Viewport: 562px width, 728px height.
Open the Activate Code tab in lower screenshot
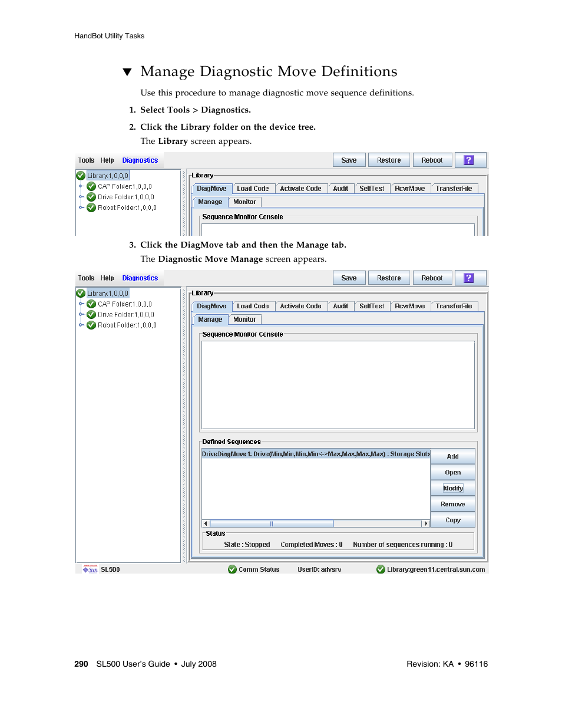(300, 307)
